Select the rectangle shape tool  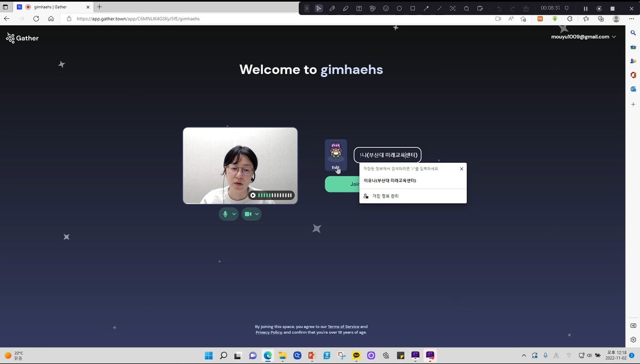pyautogui.click(x=412, y=9)
